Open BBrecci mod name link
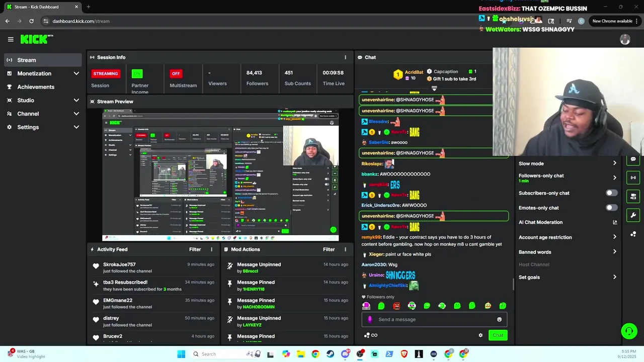This screenshot has height=362, width=644. (x=250, y=271)
